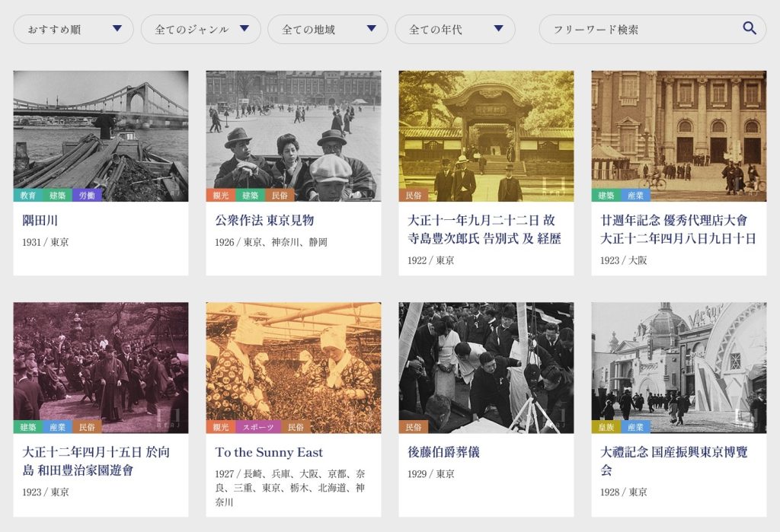
Task: Open the おすすめ順 sort dropdown
Action: [74, 30]
